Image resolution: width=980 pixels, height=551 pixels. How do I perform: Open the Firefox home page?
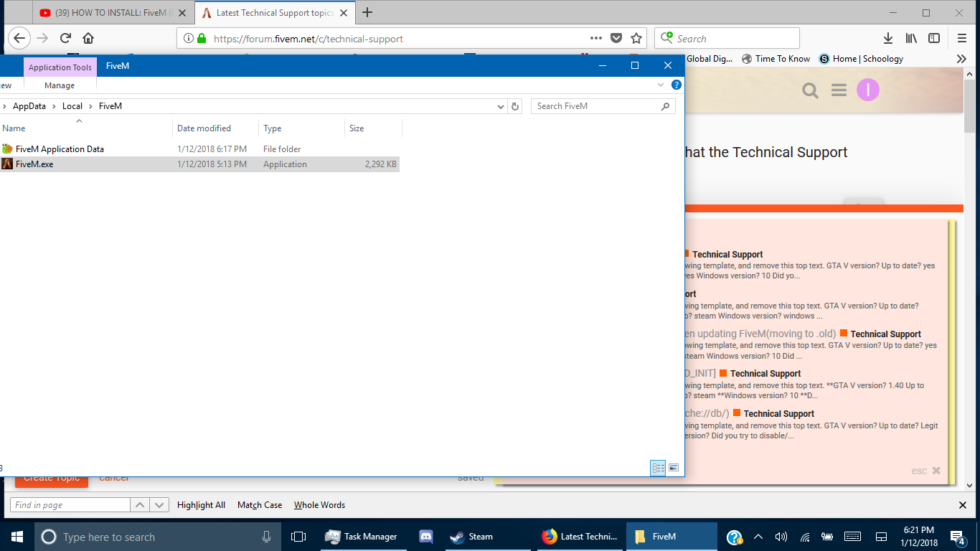click(88, 39)
